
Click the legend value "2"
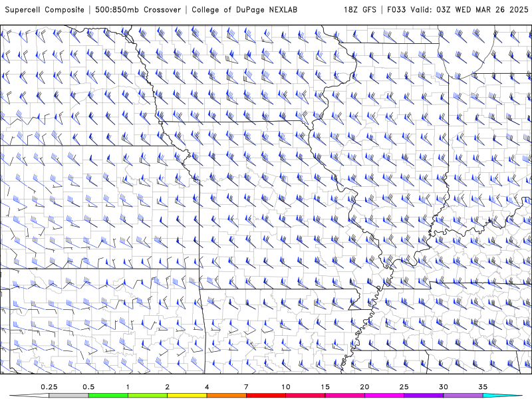(x=168, y=387)
